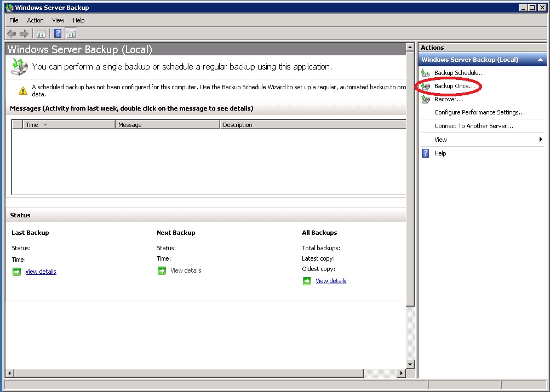Open Backup Schedule wizard
Image resolution: width=550 pixels, height=392 pixels.
point(460,73)
